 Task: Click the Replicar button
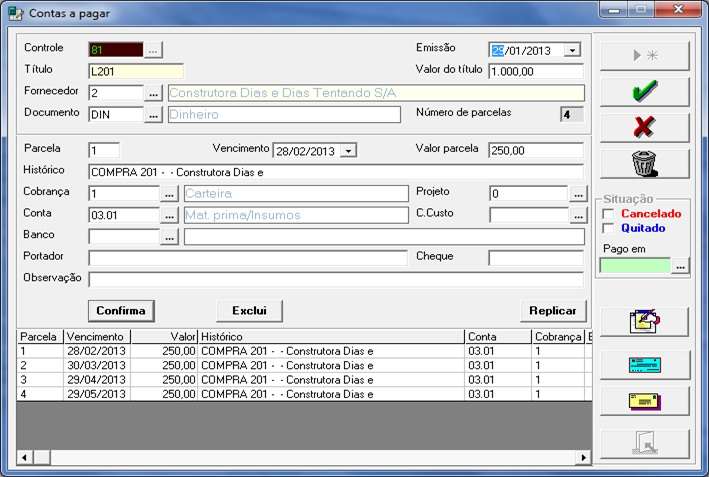pyautogui.click(x=553, y=310)
